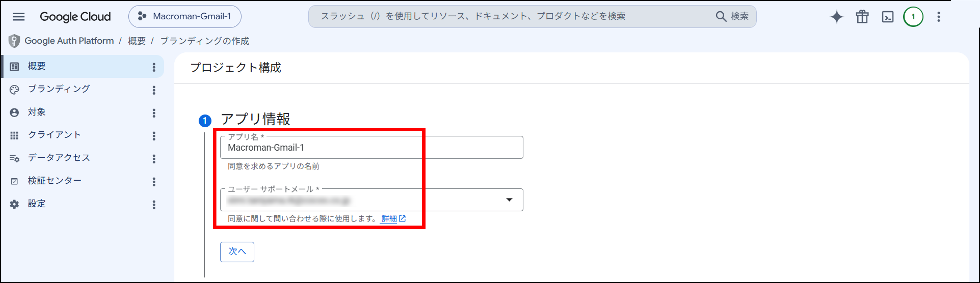Click the プロジェクト構成 heading text
The image size is (980, 283).
(x=235, y=68)
